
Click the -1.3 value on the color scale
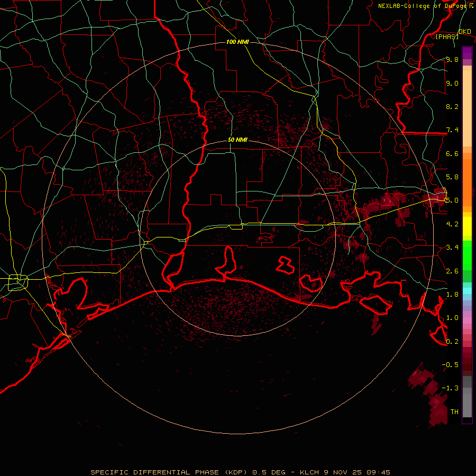click(450, 388)
